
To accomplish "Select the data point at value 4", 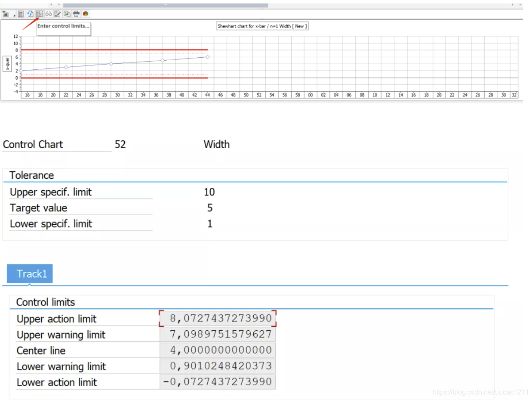I will pos(111,64).
